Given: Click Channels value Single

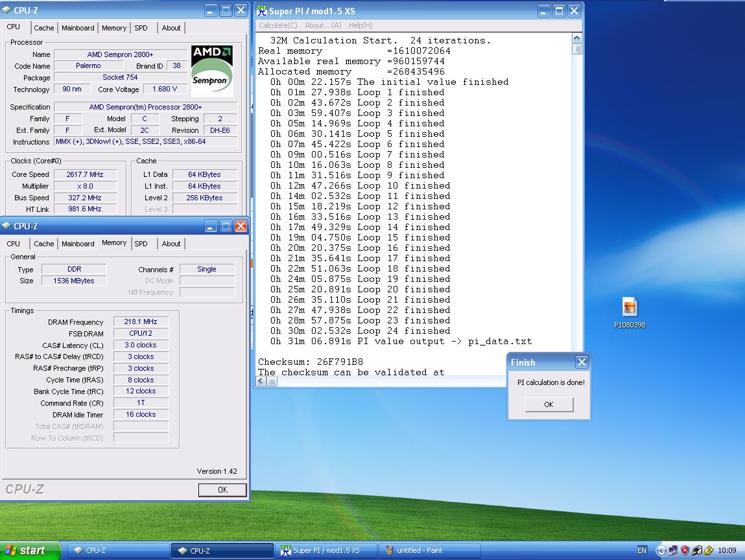Looking at the screenshot, I should 207,269.
